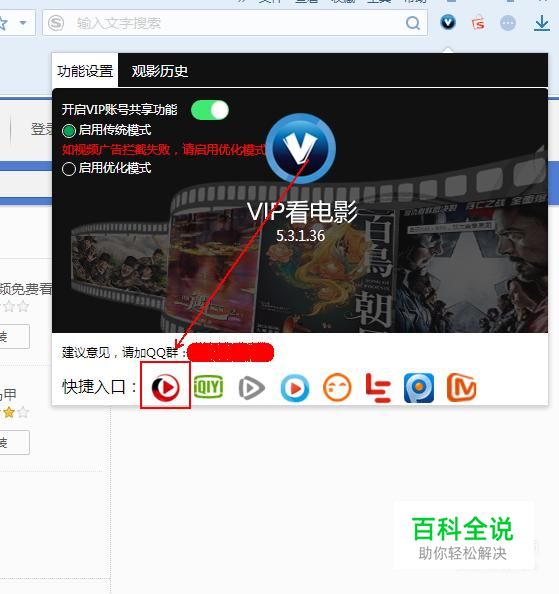Screen dimensions: 559x594
Task: Focus the 输入文字搜索 search field
Action: click(235, 23)
